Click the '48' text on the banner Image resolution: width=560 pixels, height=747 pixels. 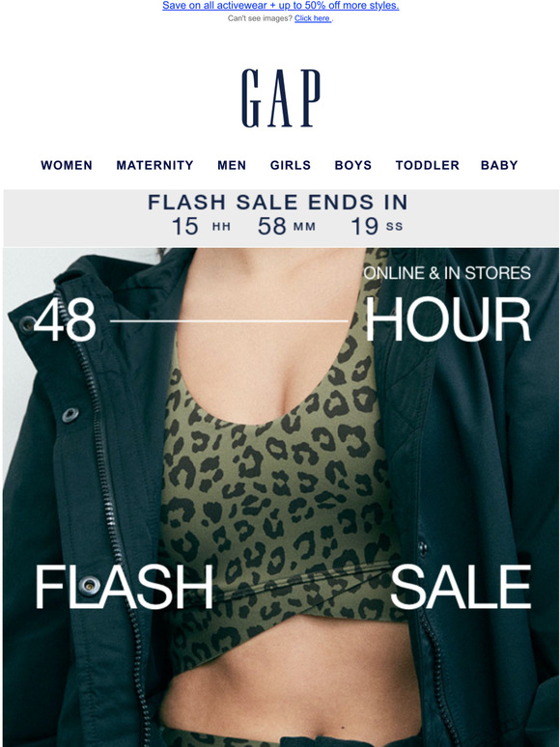click(x=66, y=319)
